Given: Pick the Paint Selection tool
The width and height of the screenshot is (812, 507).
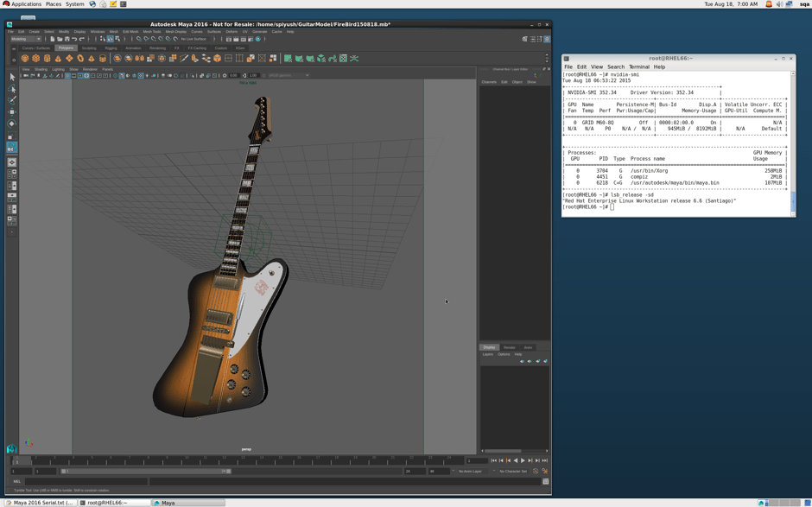Looking at the screenshot, I should (x=12, y=100).
